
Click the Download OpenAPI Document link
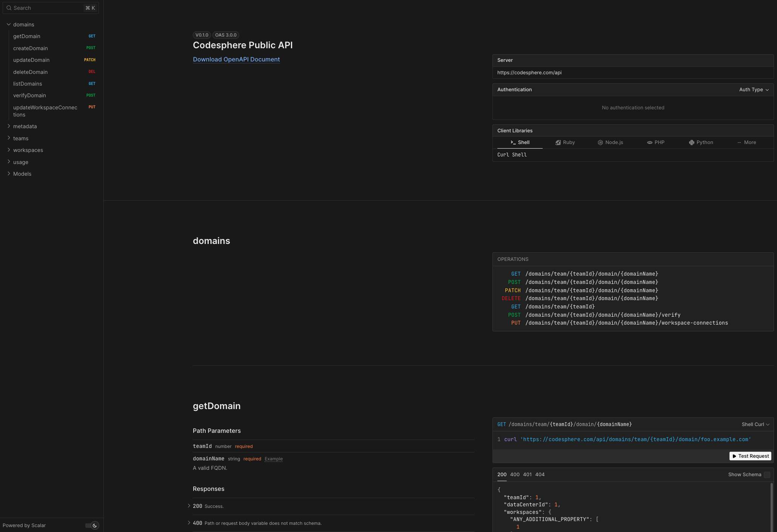pos(236,59)
